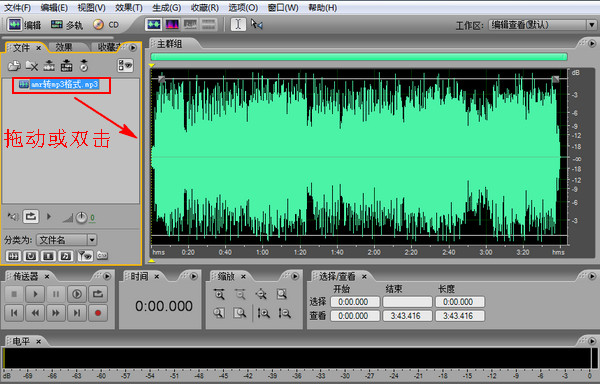600x384 pixels.
Task: Open the 选择/查看 panel menu arrow
Action: (x=592, y=276)
